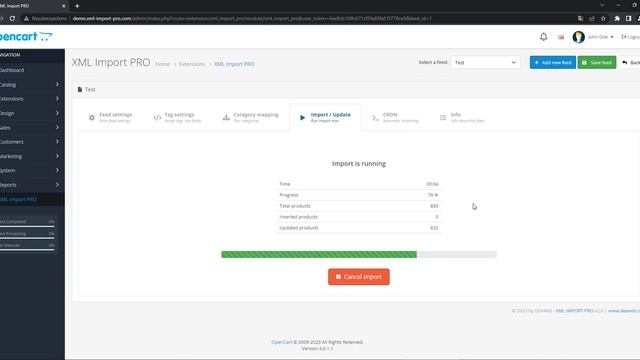640x360 pixels.
Task: Expand the Catalog sidebar menu
Action: [x=31, y=84]
